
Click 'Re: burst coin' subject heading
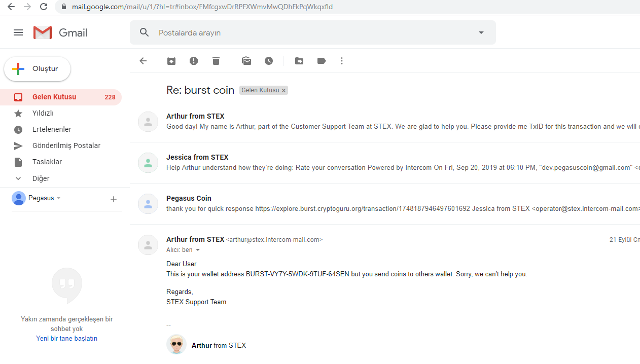(x=200, y=90)
